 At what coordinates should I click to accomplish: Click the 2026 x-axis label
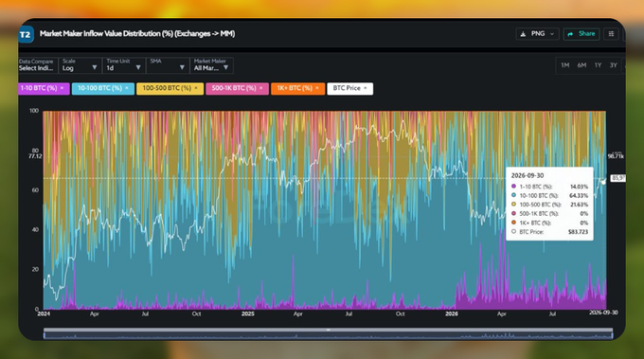452,314
